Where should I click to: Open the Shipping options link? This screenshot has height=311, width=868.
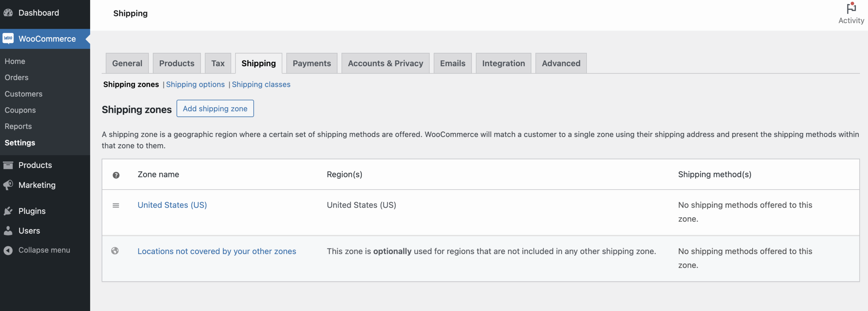[x=195, y=84]
